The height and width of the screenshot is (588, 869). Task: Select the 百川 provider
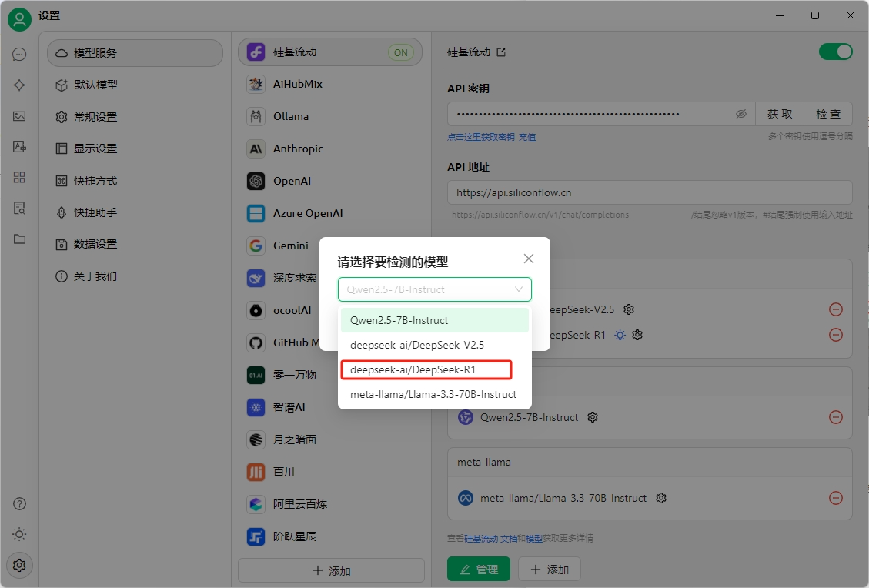[330, 472]
